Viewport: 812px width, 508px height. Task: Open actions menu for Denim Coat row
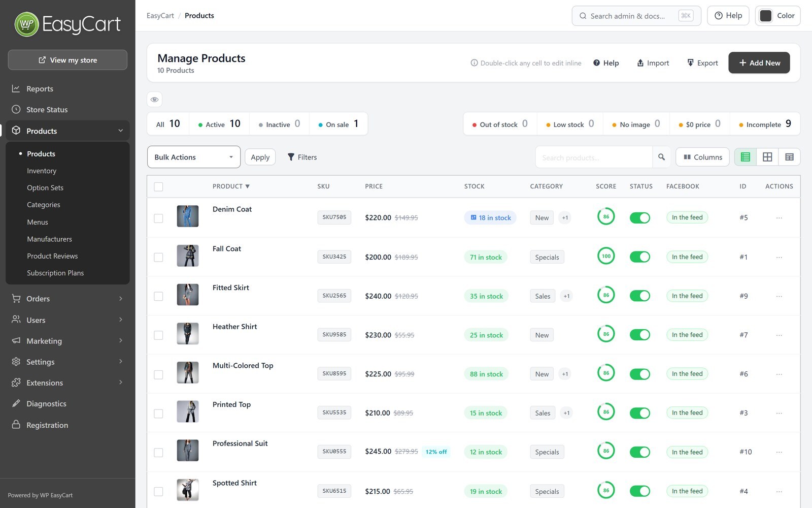[779, 218]
